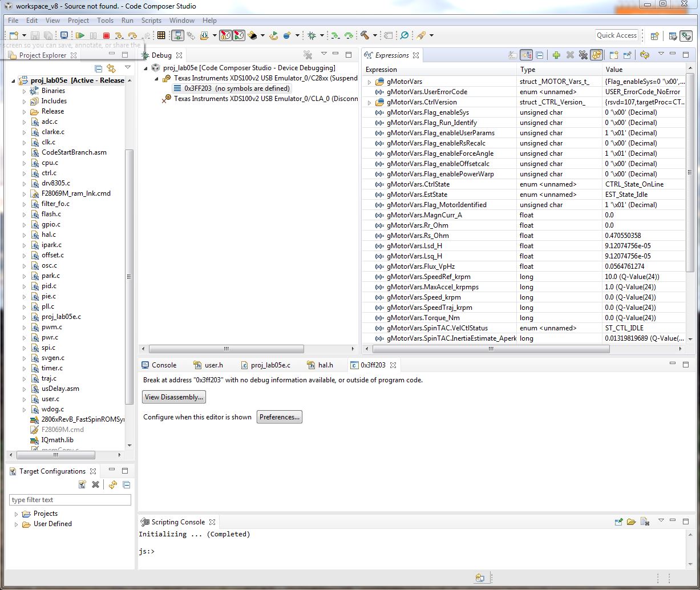Restart the program with the yellow restart icon
Image resolution: width=700 pixels, height=590 pixels.
(x=274, y=35)
